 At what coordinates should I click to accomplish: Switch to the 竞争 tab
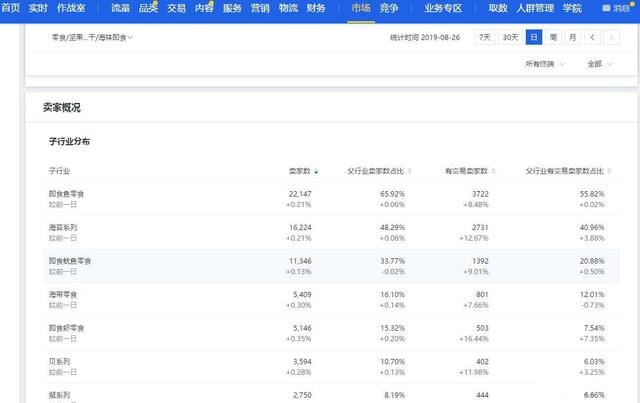[x=389, y=8]
